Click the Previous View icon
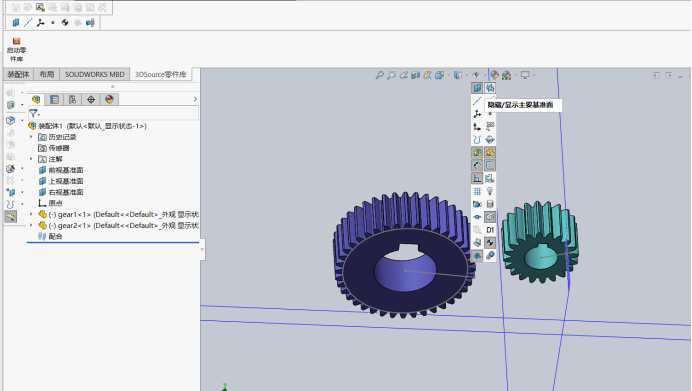692x391 pixels. tap(403, 75)
